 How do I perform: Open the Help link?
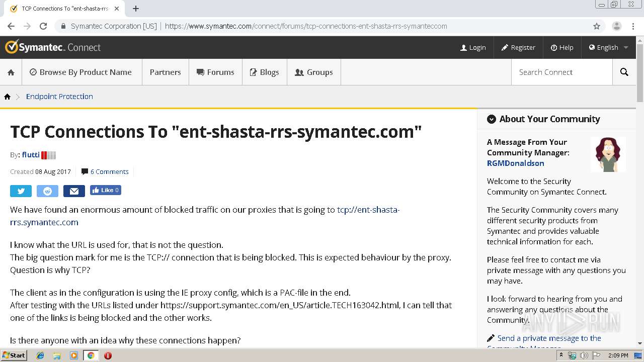(562, 47)
